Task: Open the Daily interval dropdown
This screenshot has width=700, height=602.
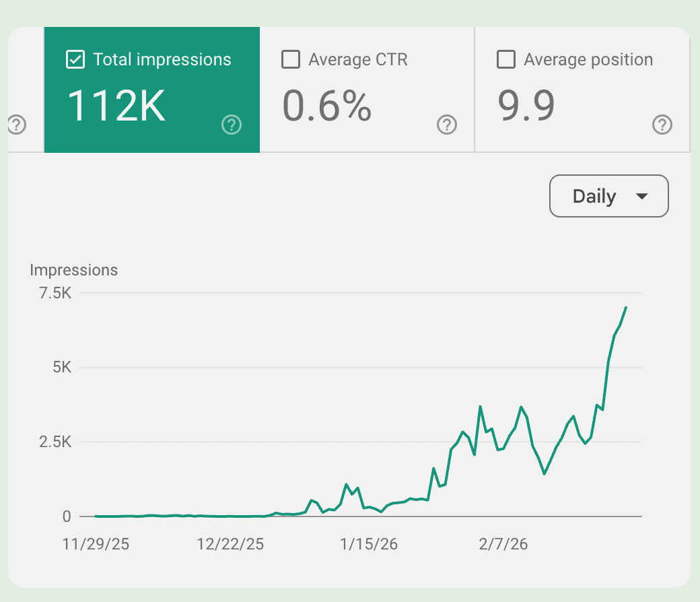Action: tap(608, 196)
